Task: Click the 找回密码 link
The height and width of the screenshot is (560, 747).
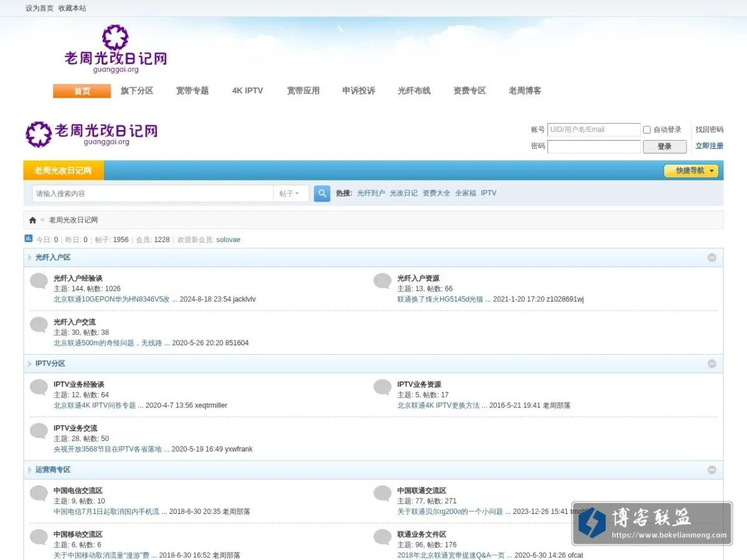Action: [710, 129]
